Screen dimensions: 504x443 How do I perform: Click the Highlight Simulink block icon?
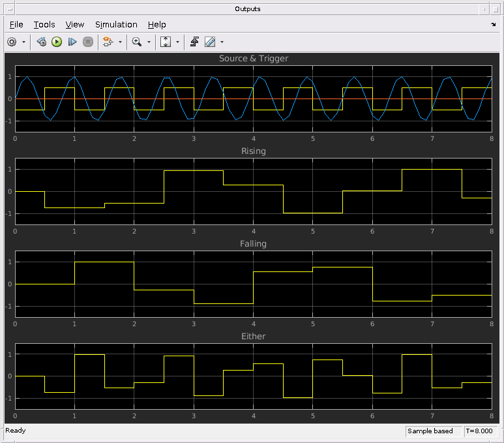[108, 42]
